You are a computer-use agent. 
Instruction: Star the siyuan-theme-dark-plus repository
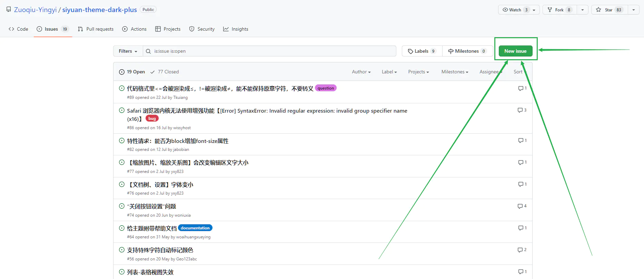(x=610, y=10)
